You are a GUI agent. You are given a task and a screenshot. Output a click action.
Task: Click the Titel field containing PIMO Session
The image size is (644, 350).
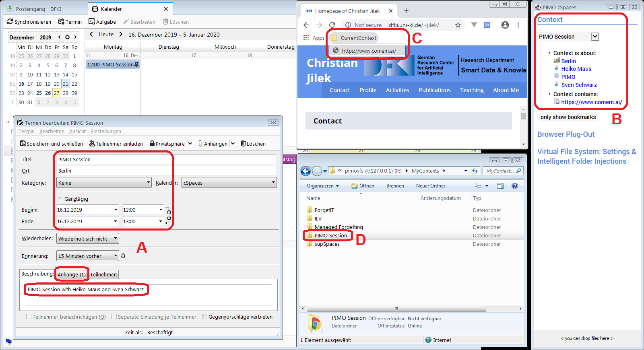pyautogui.click(x=166, y=159)
